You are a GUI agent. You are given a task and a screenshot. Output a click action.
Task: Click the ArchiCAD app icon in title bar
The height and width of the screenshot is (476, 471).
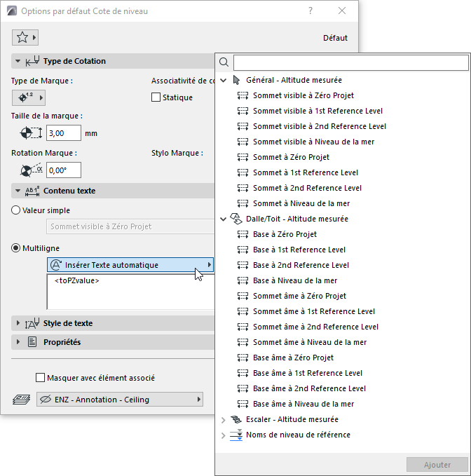pos(12,11)
